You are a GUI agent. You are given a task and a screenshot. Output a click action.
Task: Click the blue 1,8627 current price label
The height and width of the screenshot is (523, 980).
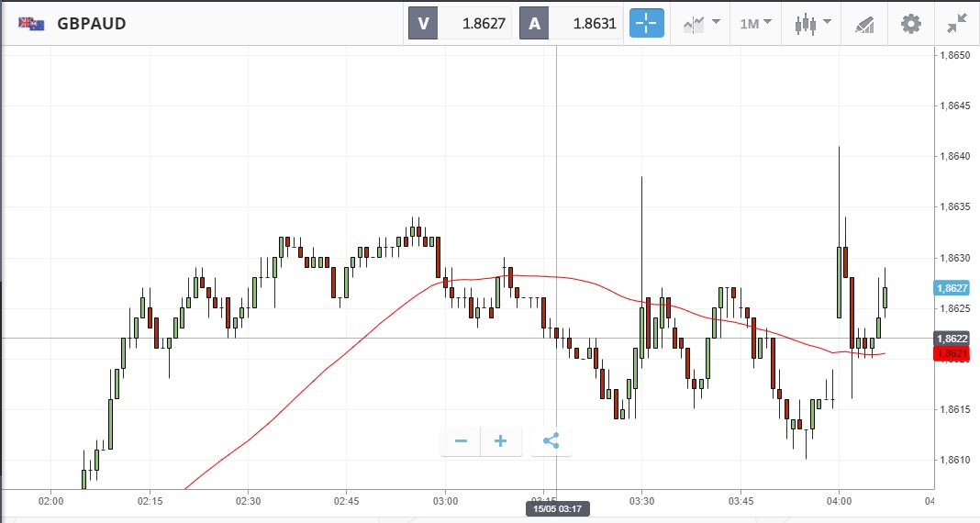953,288
